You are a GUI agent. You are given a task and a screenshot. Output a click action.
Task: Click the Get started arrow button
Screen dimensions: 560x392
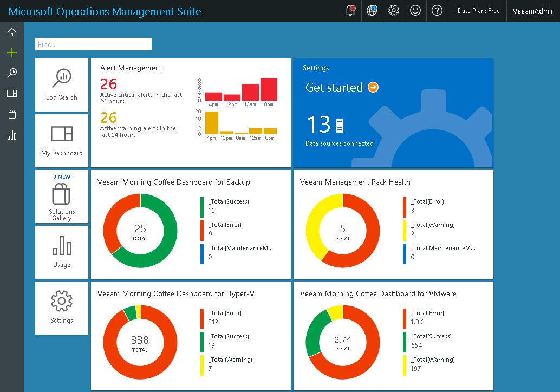(x=373, y=87)
